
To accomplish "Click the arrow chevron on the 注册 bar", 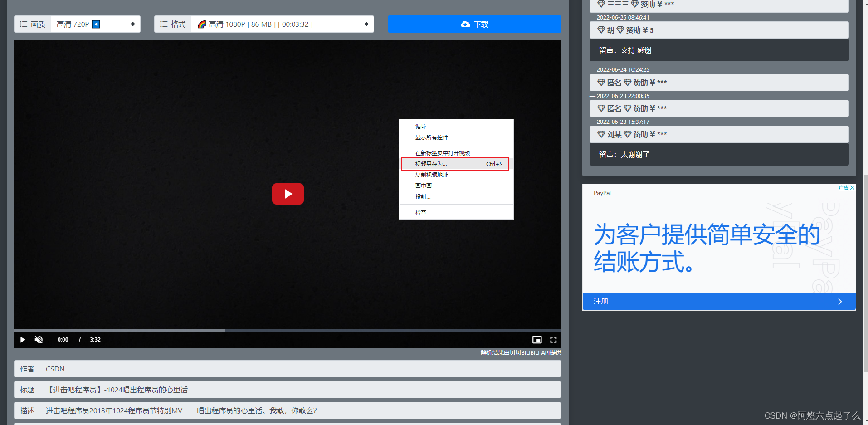I will point(840,302).
